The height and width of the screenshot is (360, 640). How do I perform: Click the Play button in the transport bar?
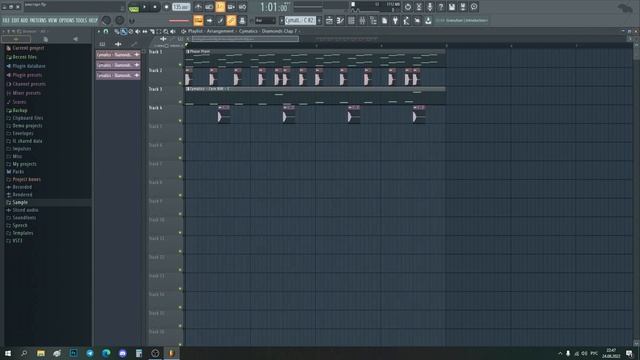[144, 7]
